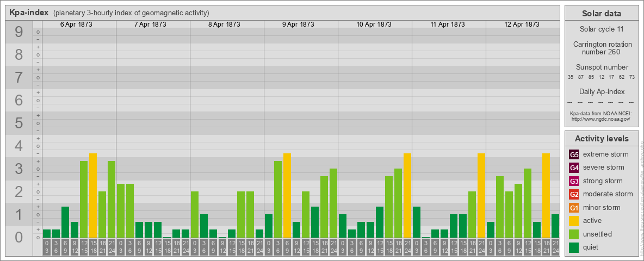
Task: Click 12 Apr 1873 bar for hours 12-15
Action: click(x=528, y=203)
